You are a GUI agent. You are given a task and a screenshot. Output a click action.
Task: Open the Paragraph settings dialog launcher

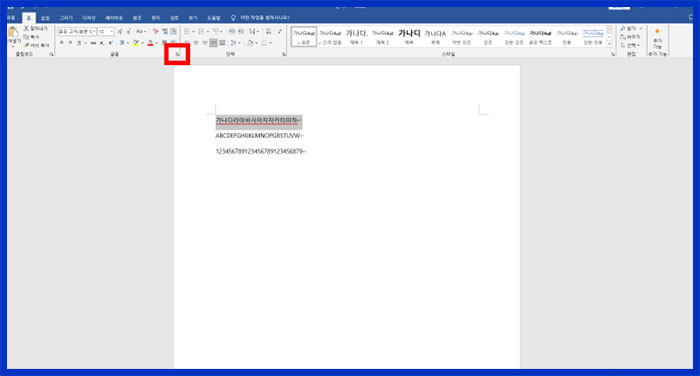click(x=284, y=54)
